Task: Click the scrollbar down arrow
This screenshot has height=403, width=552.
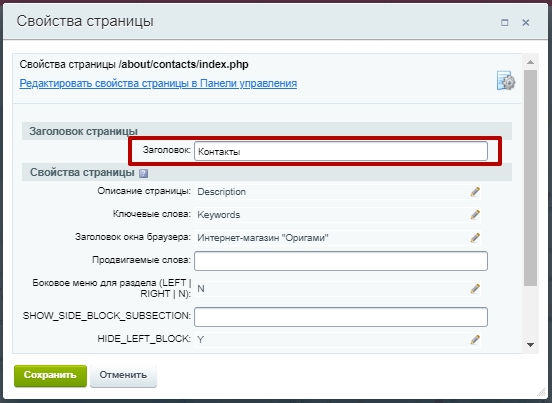Action: coord(531,345)
